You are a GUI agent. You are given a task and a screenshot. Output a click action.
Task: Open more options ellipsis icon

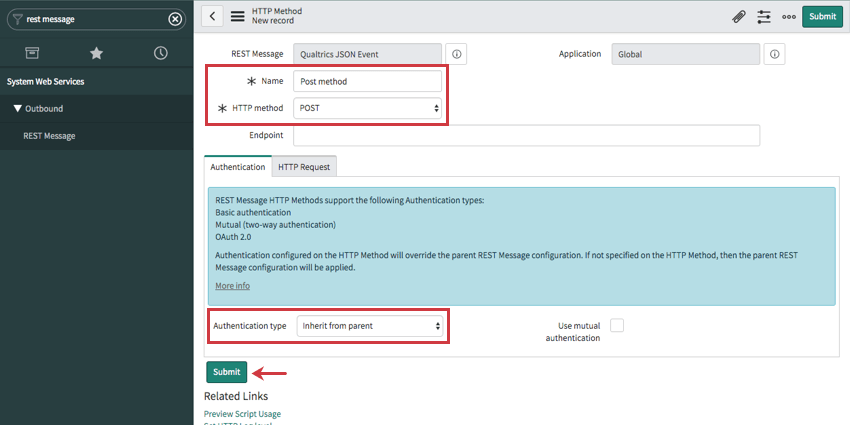coord(789,17)
